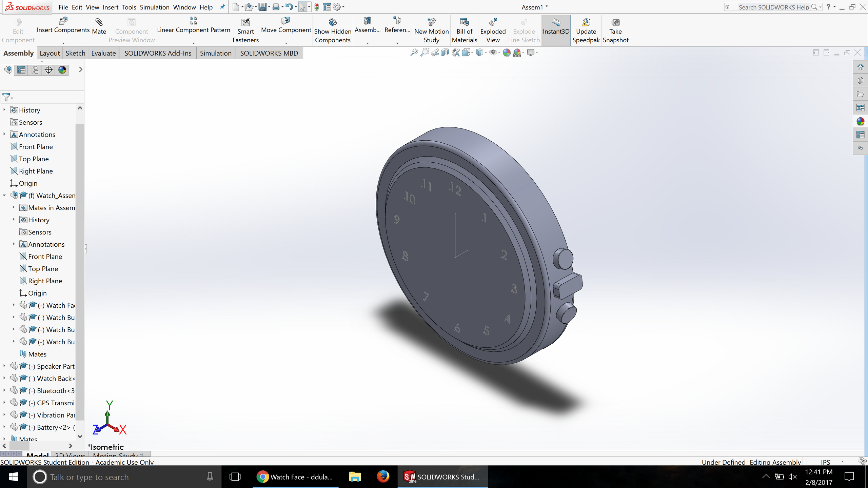The height and width of the screenshot is (488, 868).
Task: Collapse the Watch_Assem tree node
Action: 4,195
